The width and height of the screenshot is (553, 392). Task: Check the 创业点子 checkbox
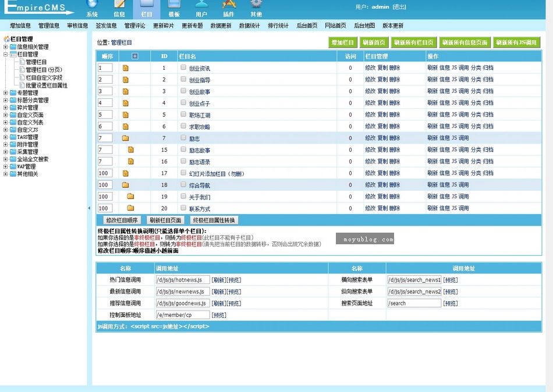coord(183,102)
